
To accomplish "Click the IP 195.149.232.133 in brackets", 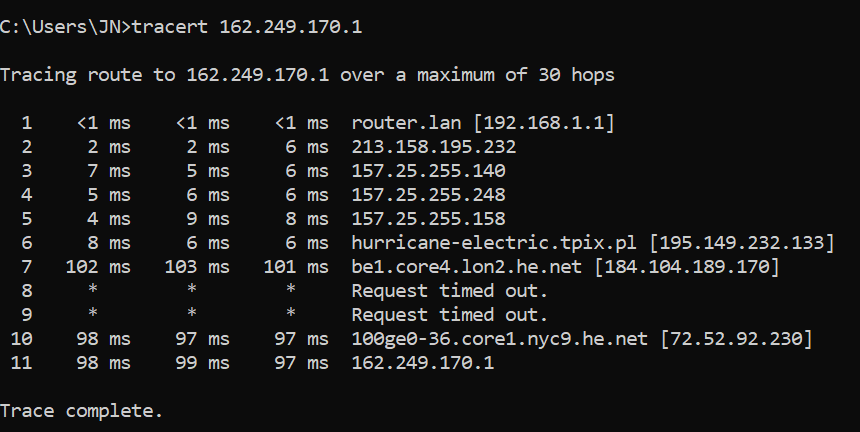I will pyautogui.click(x=742, y=243).
